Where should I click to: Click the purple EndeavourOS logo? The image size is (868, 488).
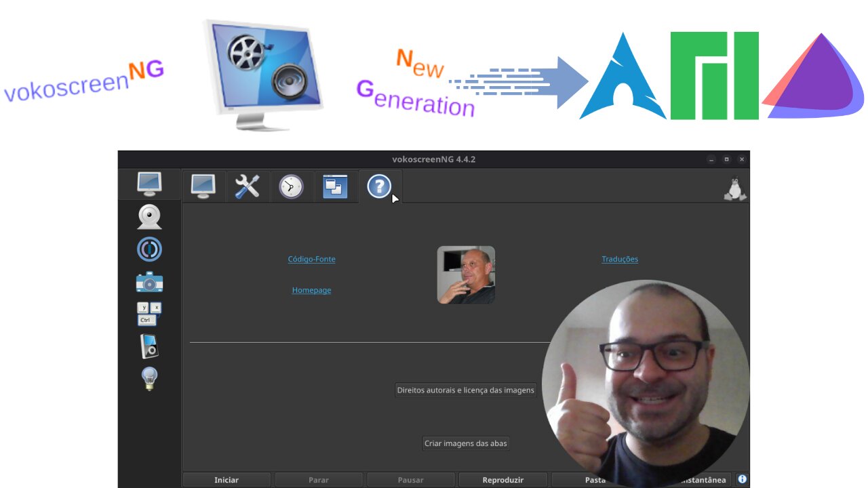pyautogui.click(x=814, y=76)
